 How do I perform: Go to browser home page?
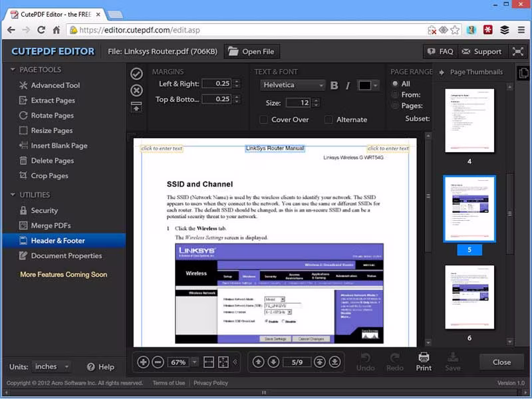(x=57, y=30)
